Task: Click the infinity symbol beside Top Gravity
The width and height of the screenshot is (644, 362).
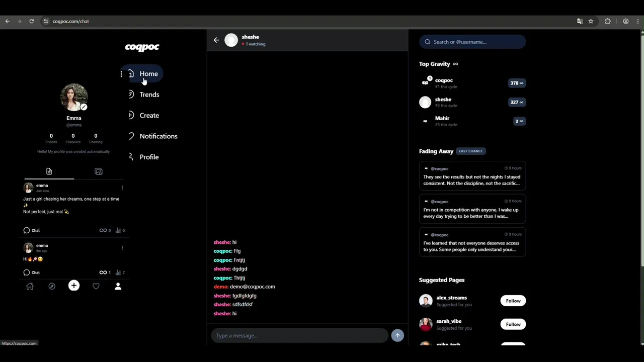Action: [x=455, y=64]
